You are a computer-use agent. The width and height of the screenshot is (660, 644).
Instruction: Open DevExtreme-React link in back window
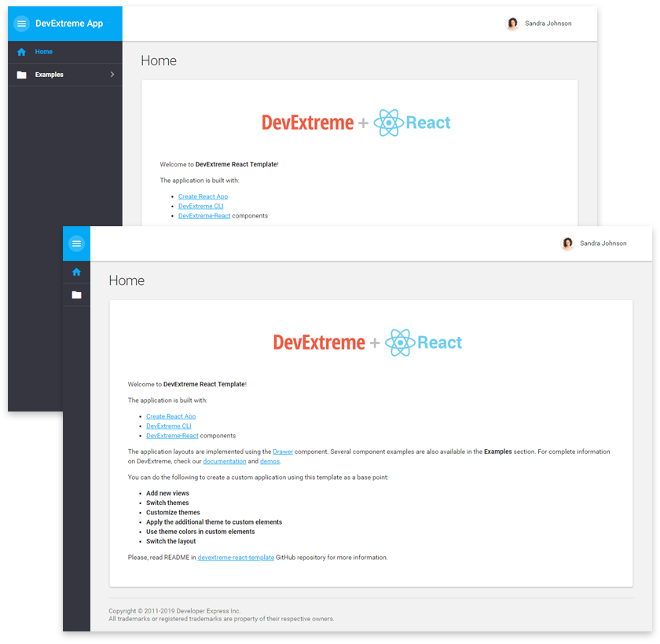pos(204,216)
